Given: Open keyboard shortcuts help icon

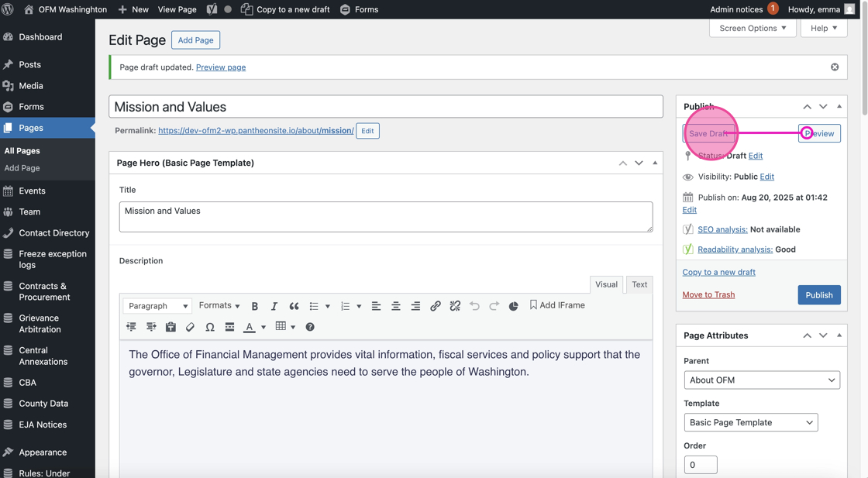Looking at the screenshot, I should 310,327.
